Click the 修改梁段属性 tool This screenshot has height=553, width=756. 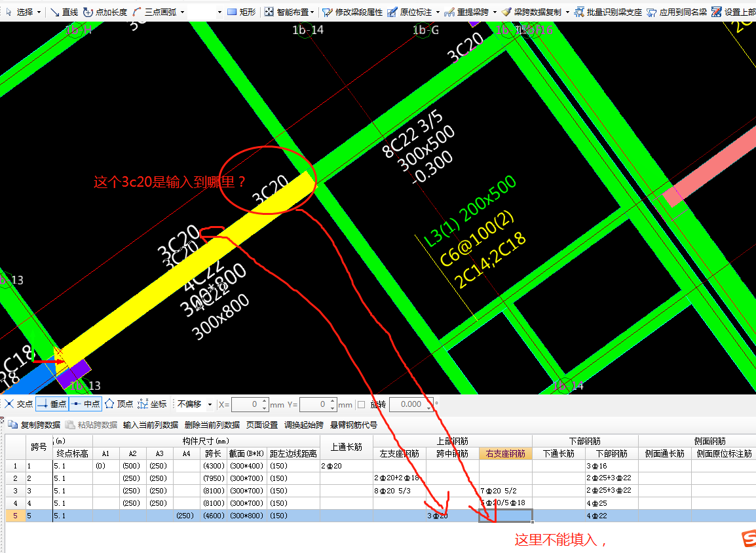[x=352, y=12]
